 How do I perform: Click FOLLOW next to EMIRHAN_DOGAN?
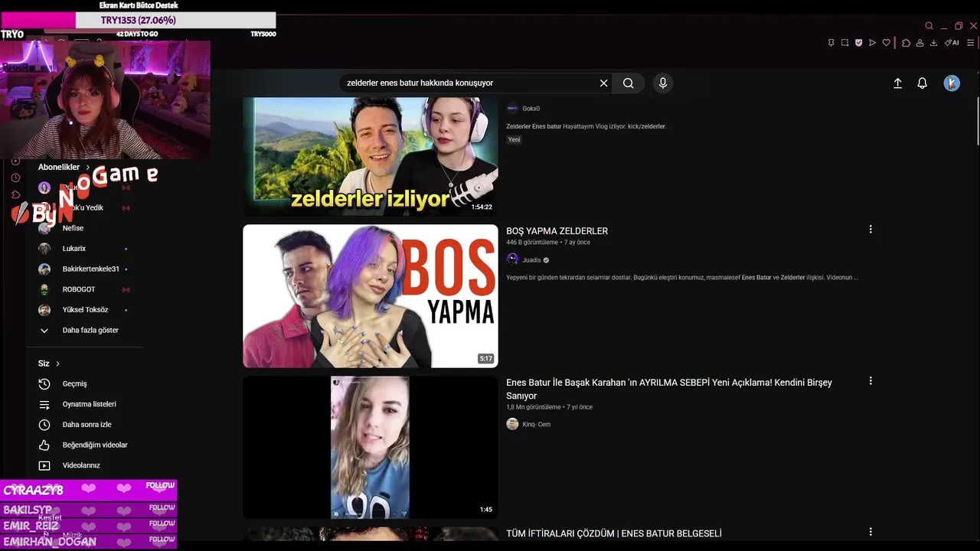(162, 539)
